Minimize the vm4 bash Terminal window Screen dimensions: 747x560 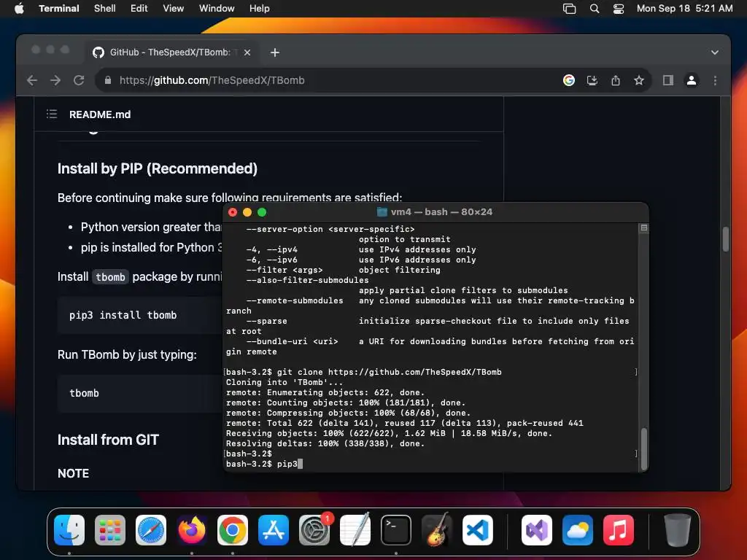point(247,212)
